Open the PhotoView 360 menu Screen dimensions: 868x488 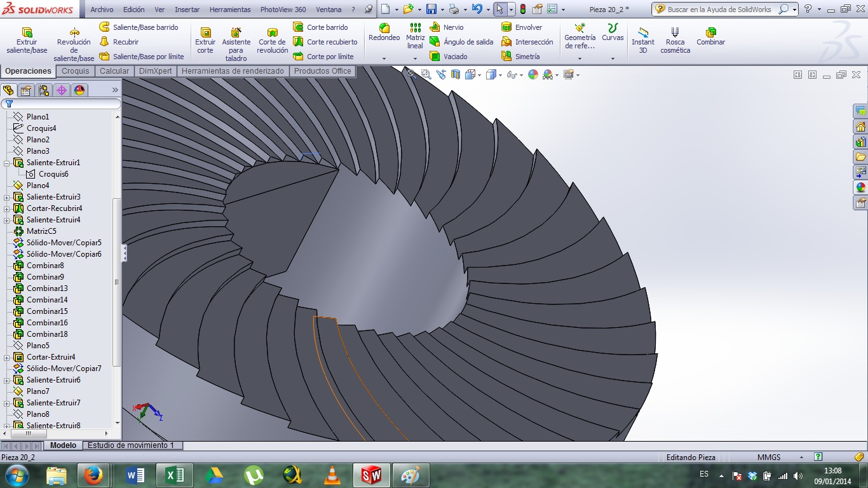tap(283, 10)
